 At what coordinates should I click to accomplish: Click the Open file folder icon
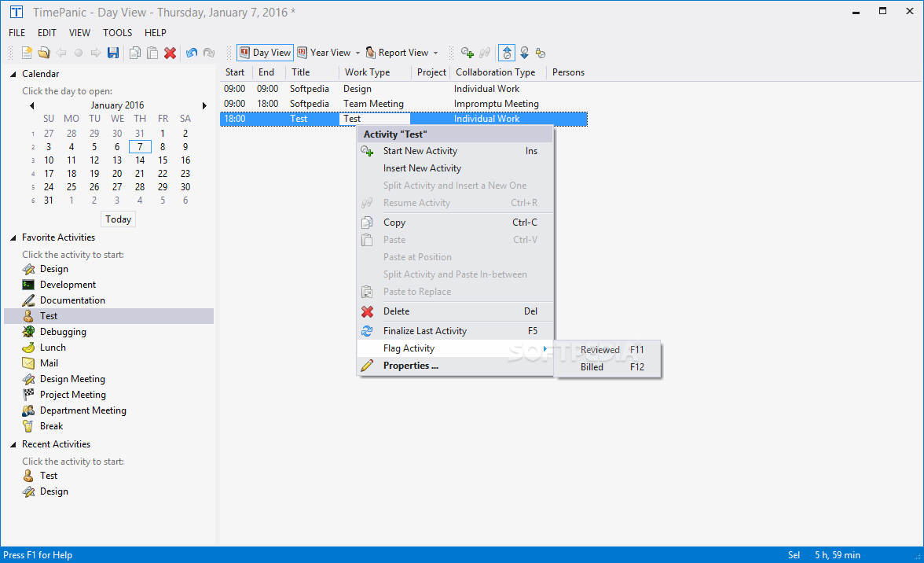coord(44,53)
